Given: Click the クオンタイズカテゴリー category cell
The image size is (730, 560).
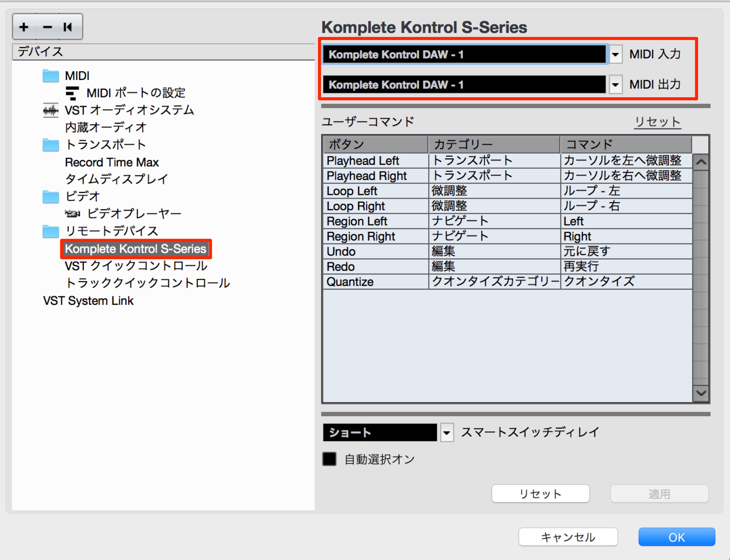Looking at the screenshot, I should pos(495,282).
